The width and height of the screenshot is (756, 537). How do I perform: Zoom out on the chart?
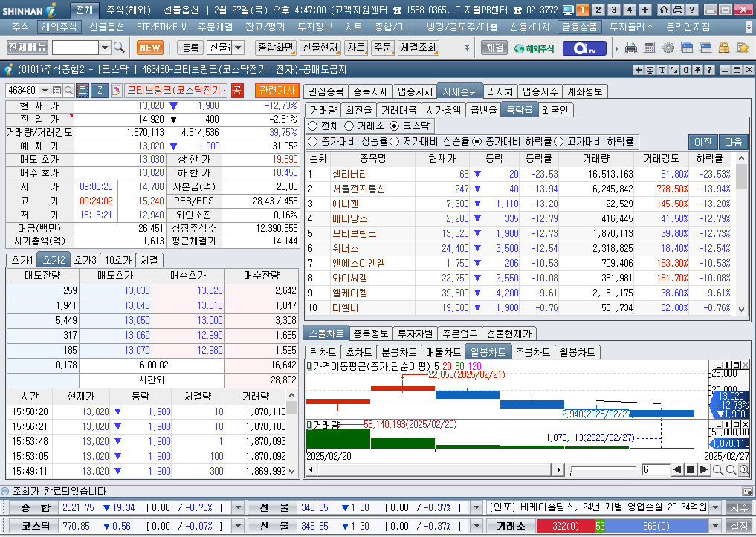[731, 469]
